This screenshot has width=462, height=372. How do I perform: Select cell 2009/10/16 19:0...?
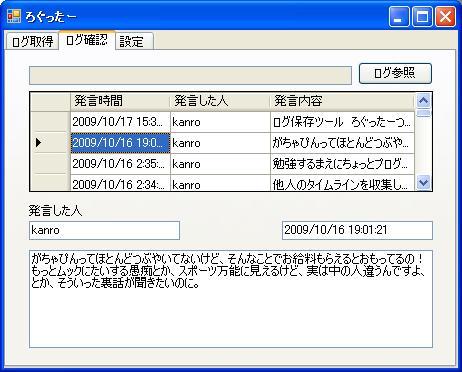point(120,143)
